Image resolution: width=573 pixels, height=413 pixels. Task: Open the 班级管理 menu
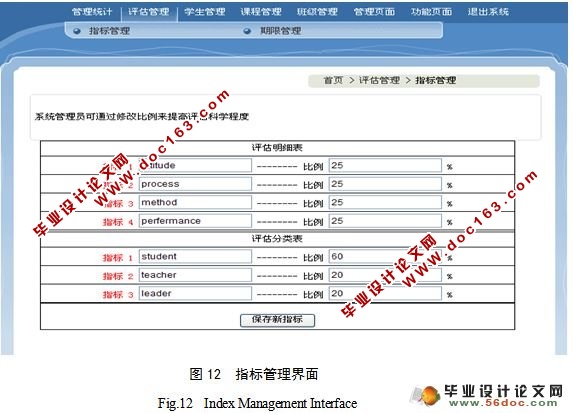pyautogui.click(x=317, y=12)
